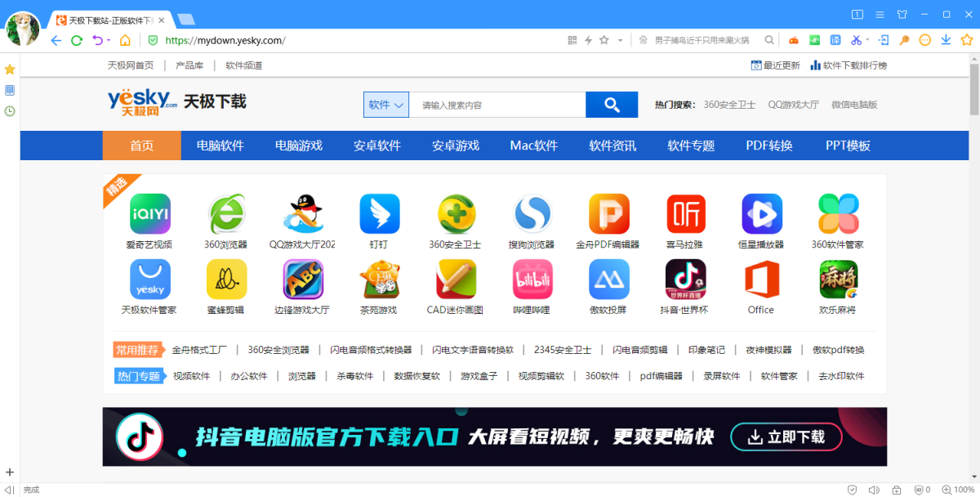
Task: Open the 数据恢复软 hot topic link
Action: click(x=416, y=376)
